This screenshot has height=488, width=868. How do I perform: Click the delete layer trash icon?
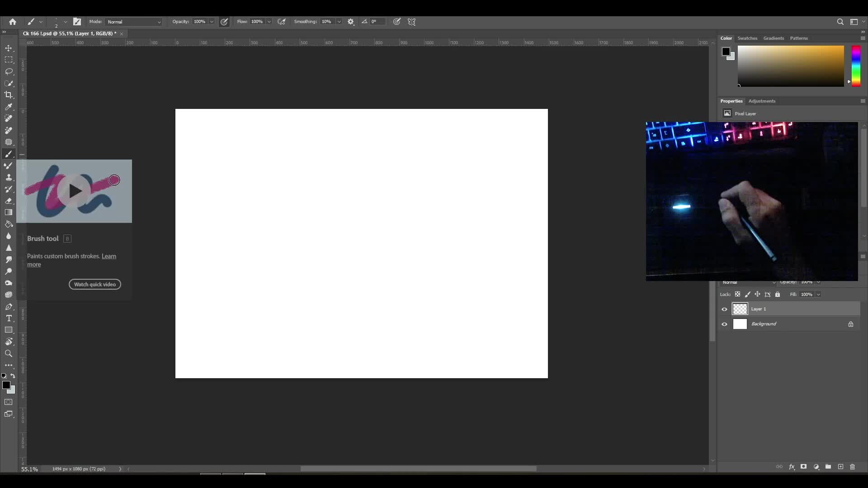852,467
